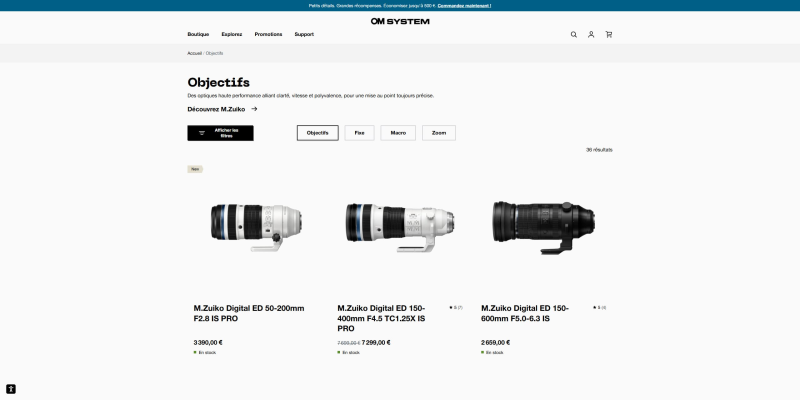Open M.Zuiko Digital ED 150-600mm F5.0-6.3 title
800x400 pixels.
[525, 313]
